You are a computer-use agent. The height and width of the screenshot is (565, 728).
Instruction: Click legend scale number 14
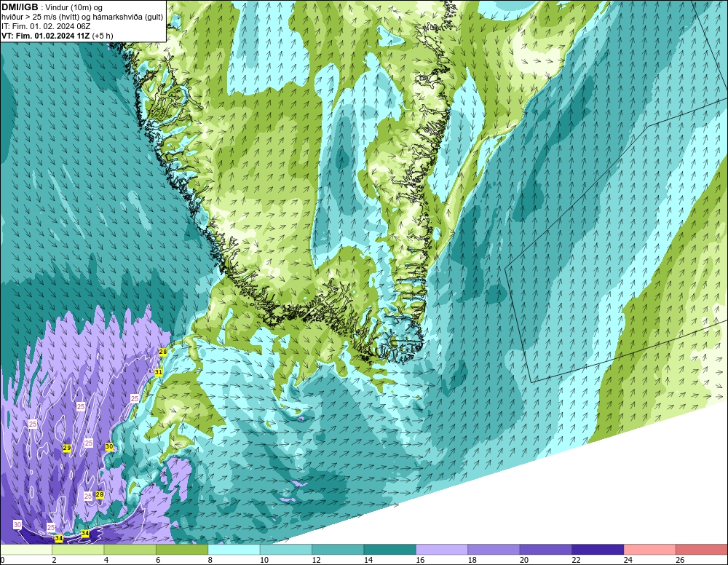pyautogui.click(x=368, y=560)
